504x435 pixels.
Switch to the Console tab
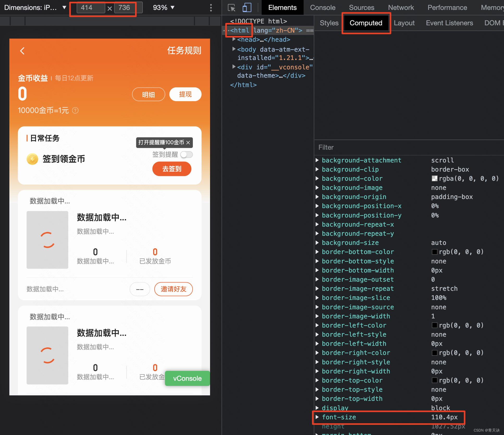(x=322, y=8)
